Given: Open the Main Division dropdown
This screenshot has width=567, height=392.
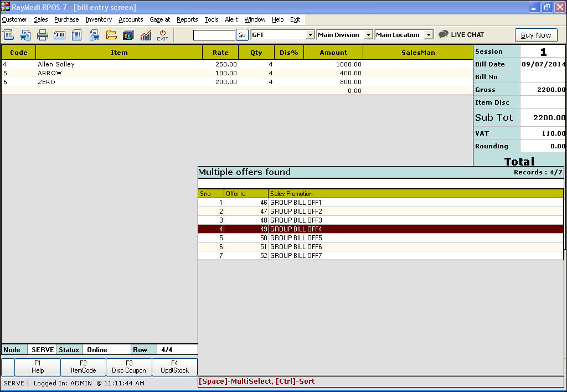Looking at the screenshot, I should 369,35.
